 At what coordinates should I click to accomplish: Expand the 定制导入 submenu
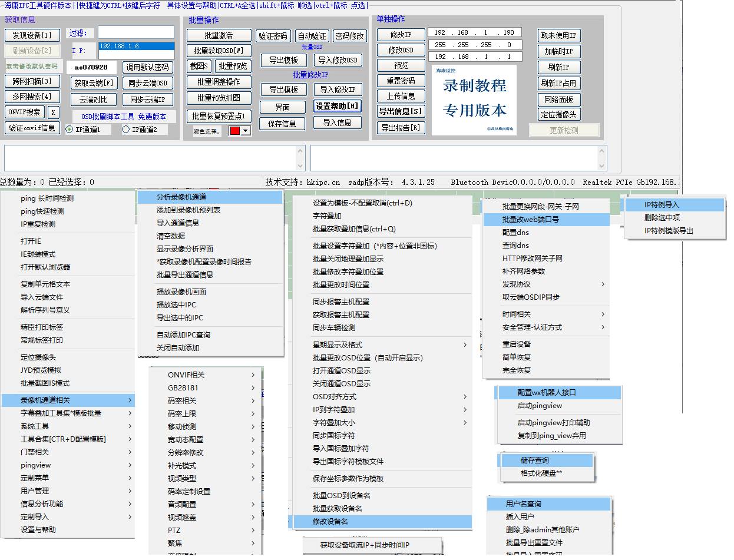point(68,517)
